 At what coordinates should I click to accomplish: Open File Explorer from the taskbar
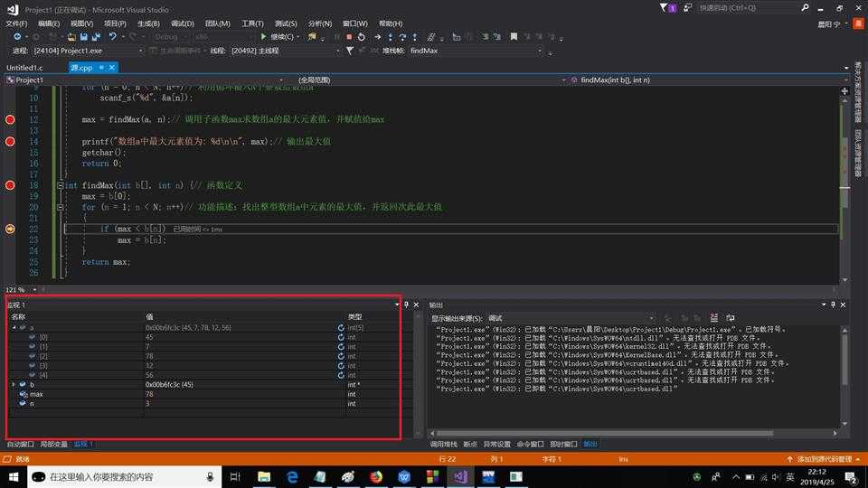(x=264, y=476)
